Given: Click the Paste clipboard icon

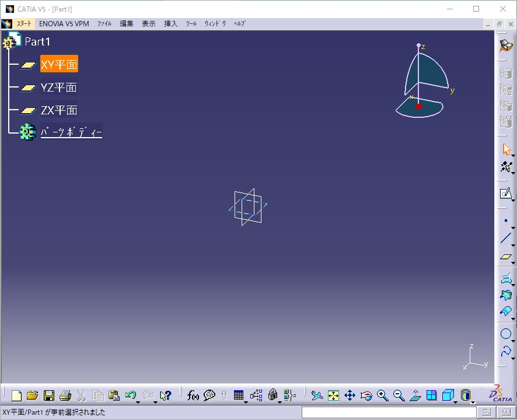Looking at the screenshot, I should click(114, 395).
